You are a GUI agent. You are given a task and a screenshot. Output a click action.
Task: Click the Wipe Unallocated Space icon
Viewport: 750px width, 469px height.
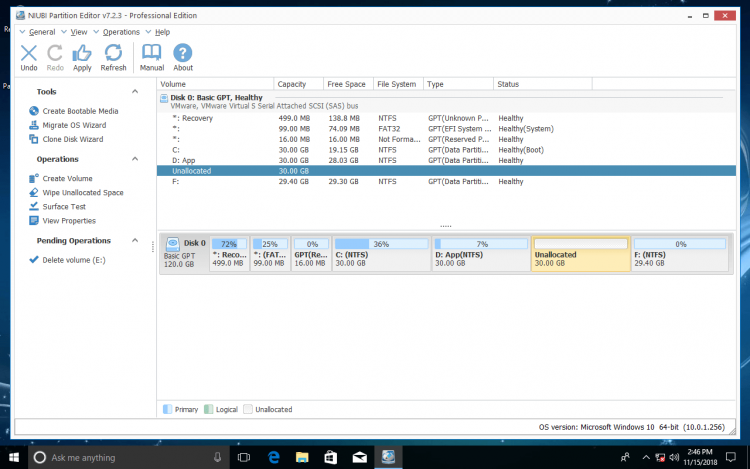point(33,193)
